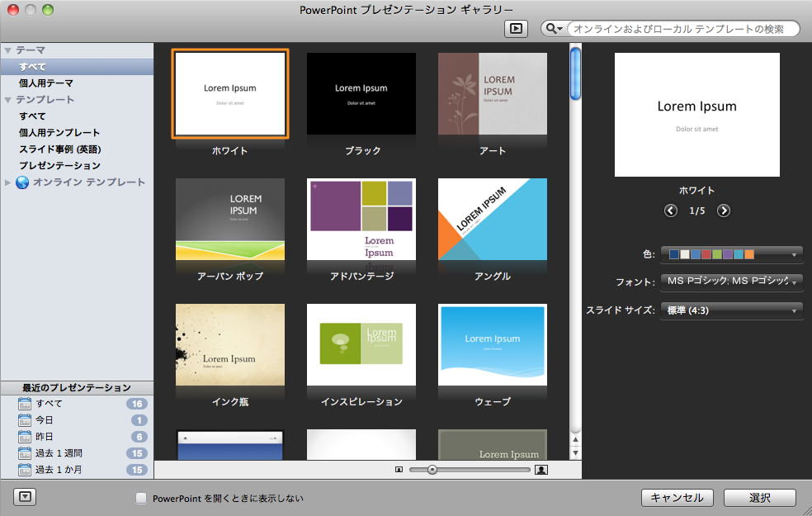Click the キャンセル button
Viewport: 812px width, 516px height.
[677, 498]
